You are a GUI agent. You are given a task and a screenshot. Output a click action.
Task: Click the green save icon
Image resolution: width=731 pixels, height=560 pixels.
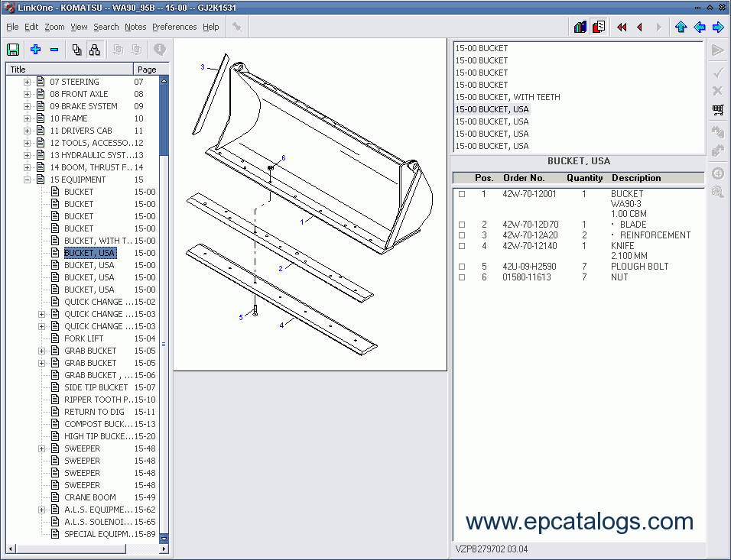13,50
